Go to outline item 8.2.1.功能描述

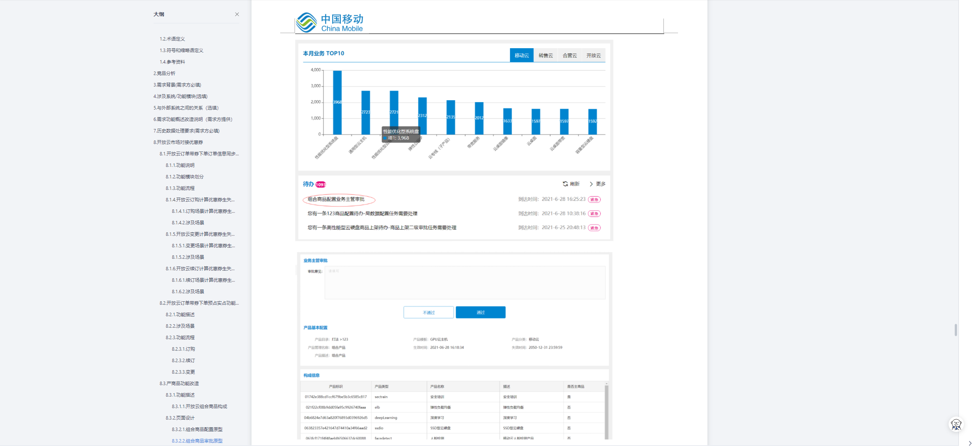pyautogui.click(x=180, y=314)
